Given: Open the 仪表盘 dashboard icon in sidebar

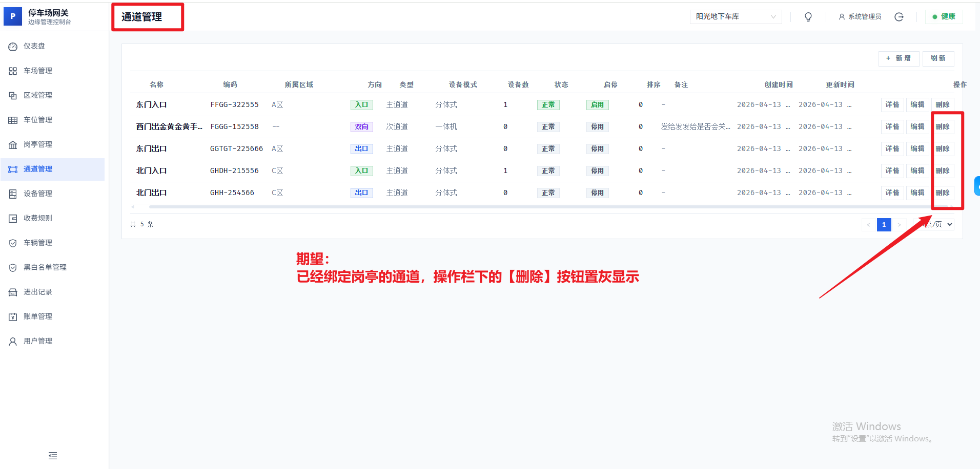Looking at the screenshot, I should tap(12, 46).
